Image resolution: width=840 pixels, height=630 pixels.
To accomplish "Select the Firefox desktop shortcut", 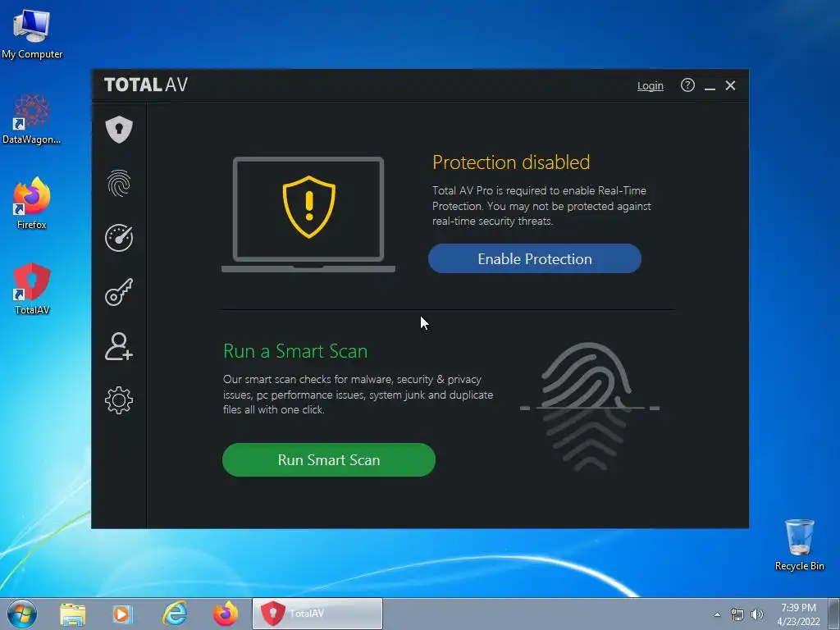I will click(x=32, y=203).
